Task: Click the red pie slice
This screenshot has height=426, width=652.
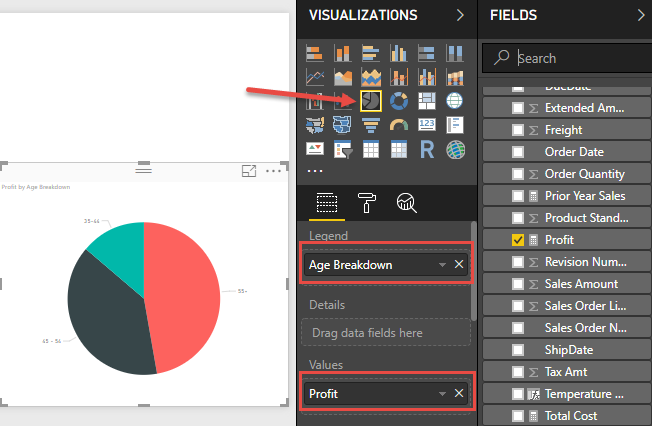Action: (185, 290)
